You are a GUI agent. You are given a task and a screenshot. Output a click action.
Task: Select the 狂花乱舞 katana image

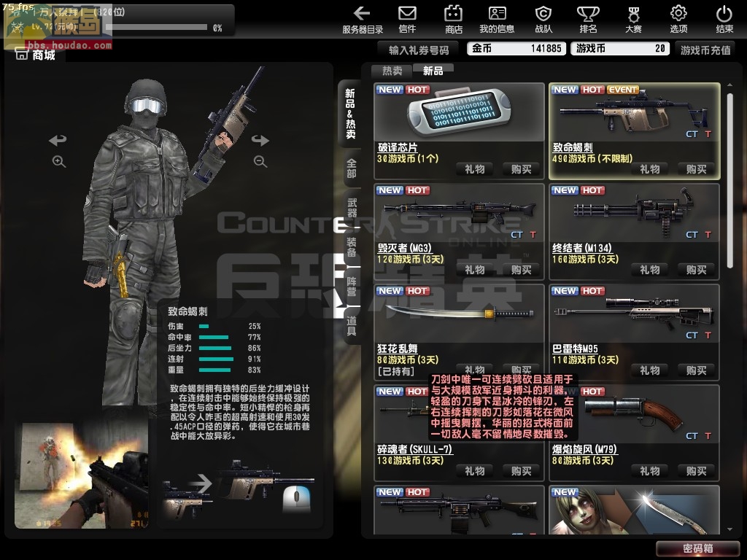pos(460,314)
